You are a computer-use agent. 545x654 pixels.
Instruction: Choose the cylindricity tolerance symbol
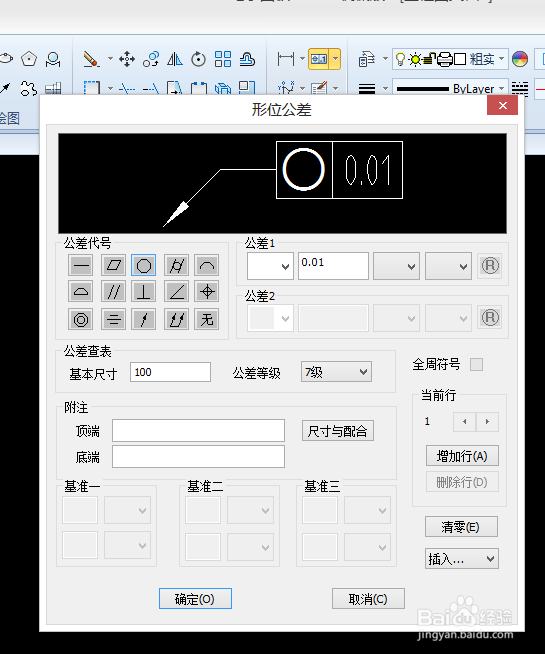click(176, 265)
